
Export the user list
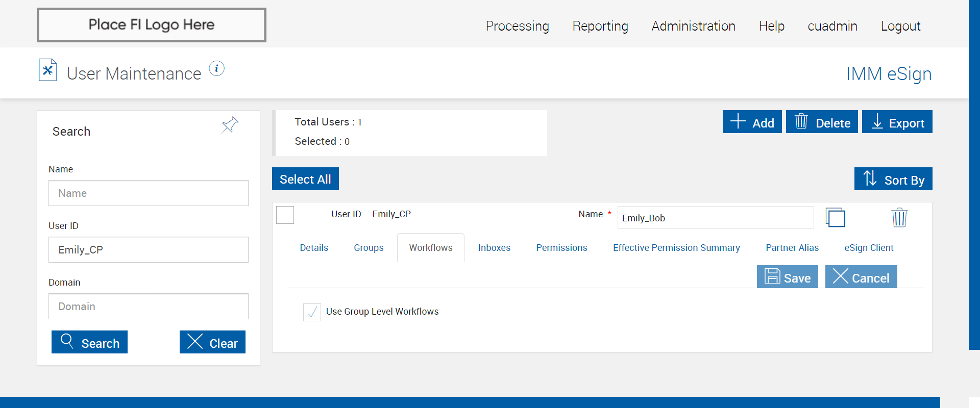click(x=897, y=122)
